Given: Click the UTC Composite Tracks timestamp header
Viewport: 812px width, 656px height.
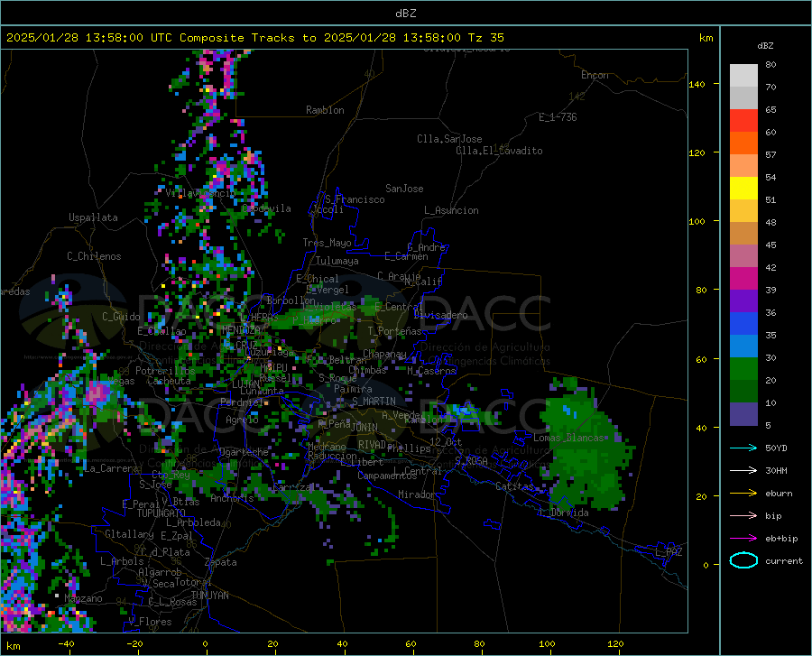Looking at the screenshot, I should point(254,38).
